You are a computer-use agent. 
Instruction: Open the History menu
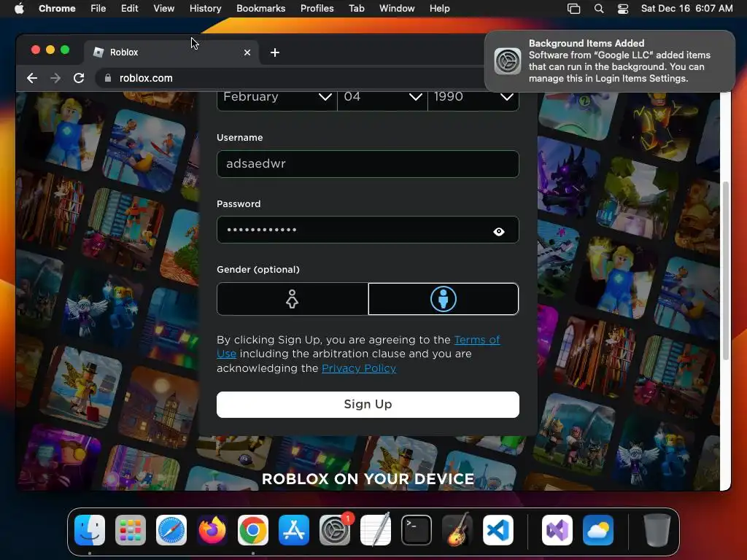[x=205, y=9]
